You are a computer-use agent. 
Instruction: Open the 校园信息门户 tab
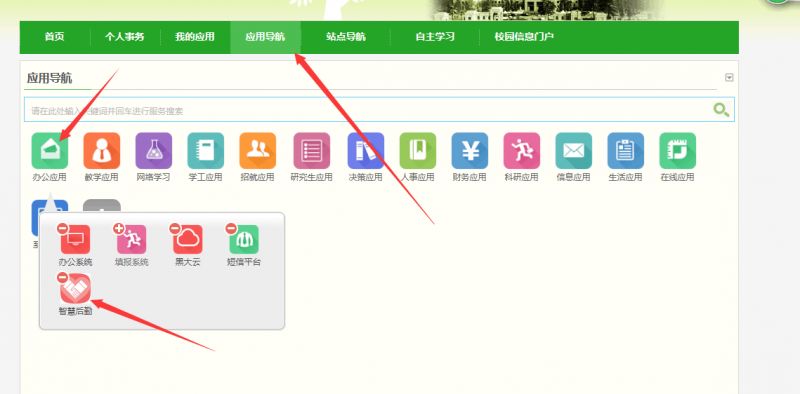tap(524, 37)
